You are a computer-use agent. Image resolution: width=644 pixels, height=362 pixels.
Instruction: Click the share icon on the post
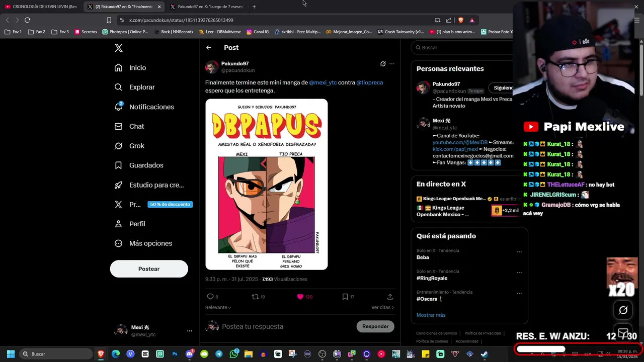[390, 297]
